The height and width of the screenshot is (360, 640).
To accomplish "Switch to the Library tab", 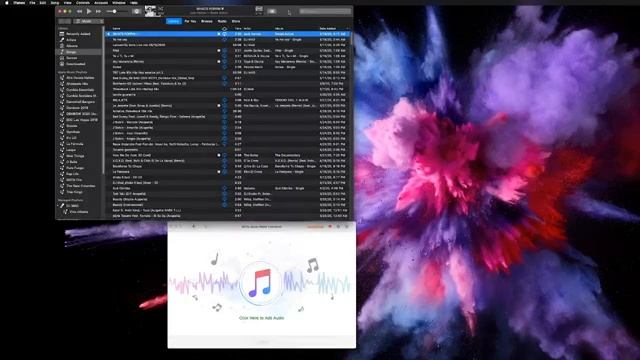I will point(173,21).
